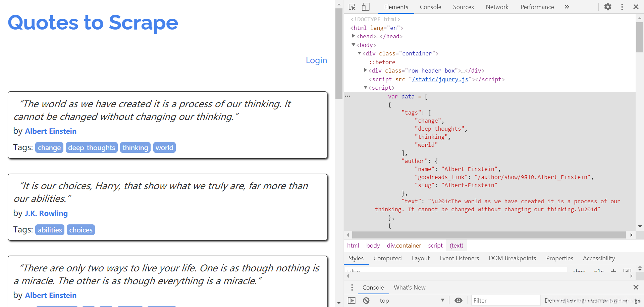This screenshot has height=307, width=644.
Task: Select the html breadcrumb
Action: click(x=353, y=246)
